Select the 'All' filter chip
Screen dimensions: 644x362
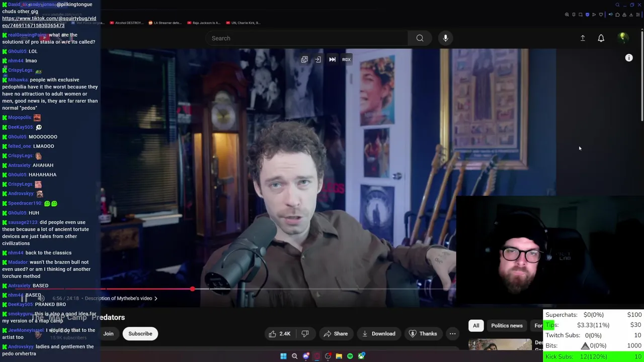point(476,326)
